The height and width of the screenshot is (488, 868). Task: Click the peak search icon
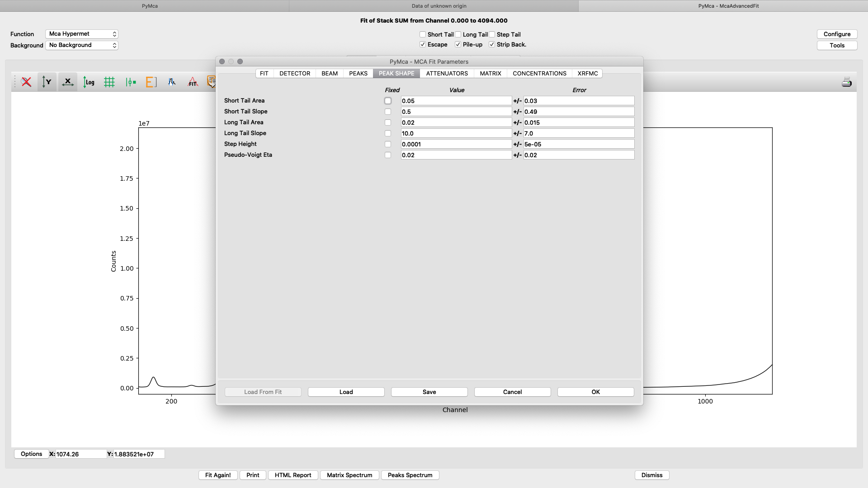[x=172, y=82]
